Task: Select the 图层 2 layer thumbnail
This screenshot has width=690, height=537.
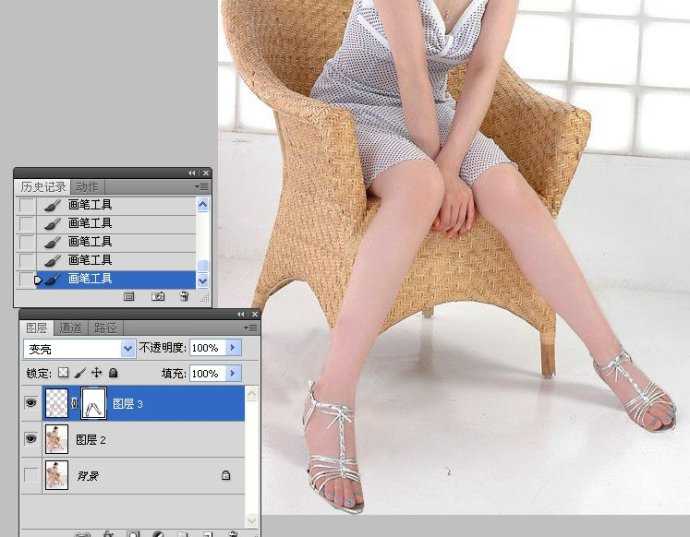Action: click(57, 439)
